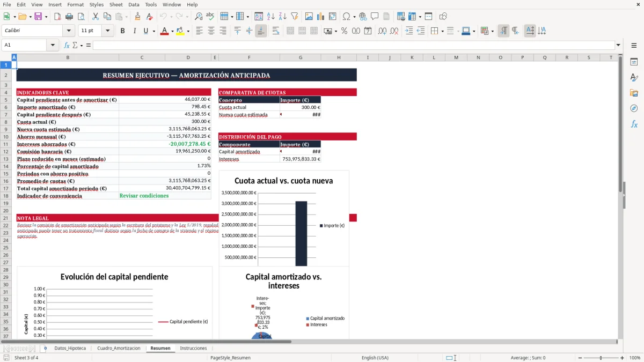The image size is (644, 362).
Task: Open Font Color dropdown arrow
Action: coord(172,31)
